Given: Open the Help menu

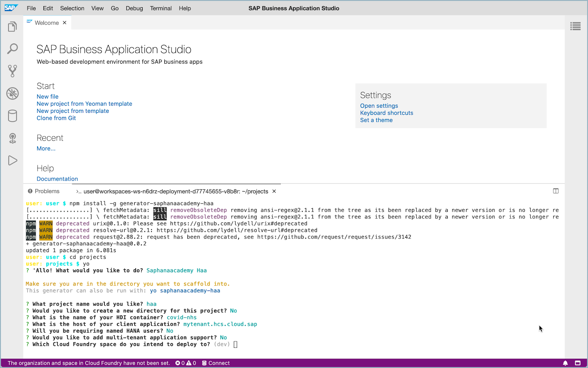Looking at the screenshot, I should [x=185, y=8].
